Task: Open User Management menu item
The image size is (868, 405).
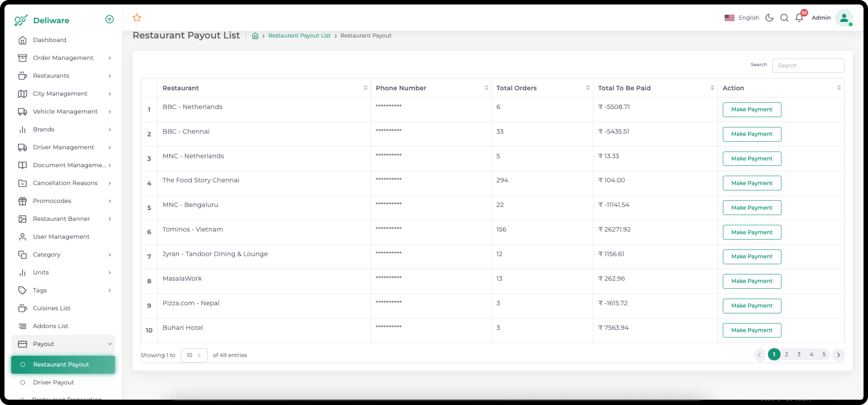Action: point(63,237)
